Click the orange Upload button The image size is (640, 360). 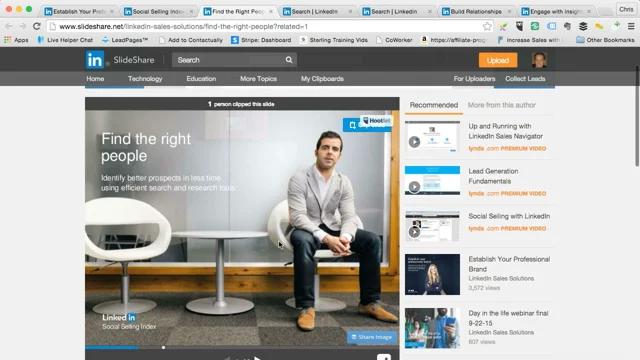[498, 60]
